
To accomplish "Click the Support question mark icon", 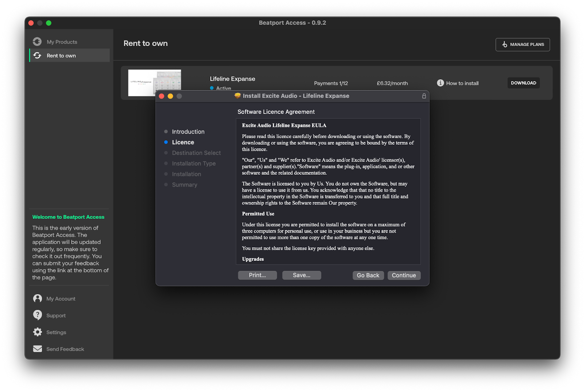I will pyautogui.click(x=38, y=315).
